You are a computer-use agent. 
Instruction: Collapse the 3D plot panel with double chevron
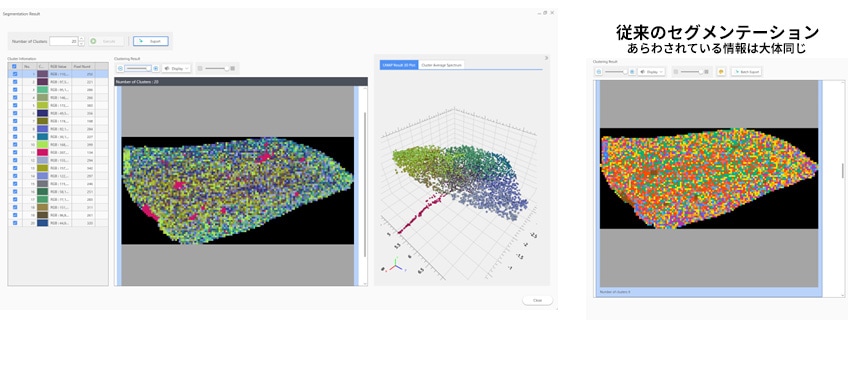546,58
